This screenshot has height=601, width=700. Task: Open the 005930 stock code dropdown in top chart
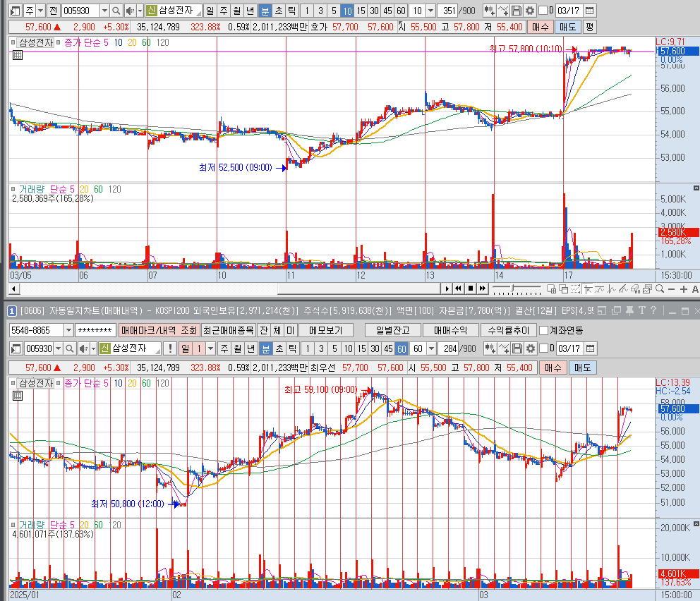coord(104,11)
